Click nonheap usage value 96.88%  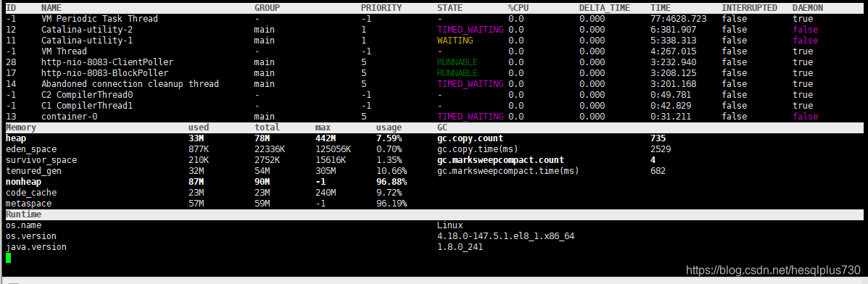[x=392, y=182]
